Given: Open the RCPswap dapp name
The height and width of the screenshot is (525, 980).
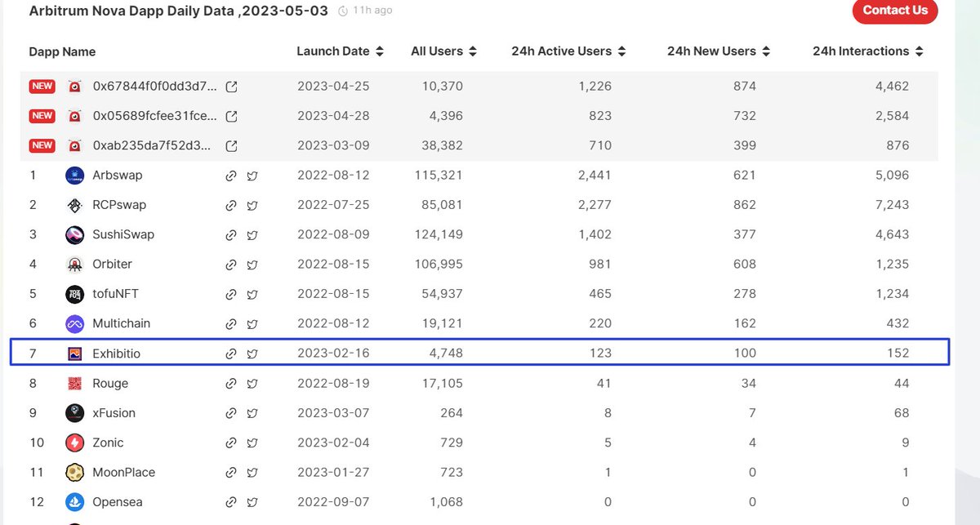Looking at the screenshot, I should coord(119,205).
